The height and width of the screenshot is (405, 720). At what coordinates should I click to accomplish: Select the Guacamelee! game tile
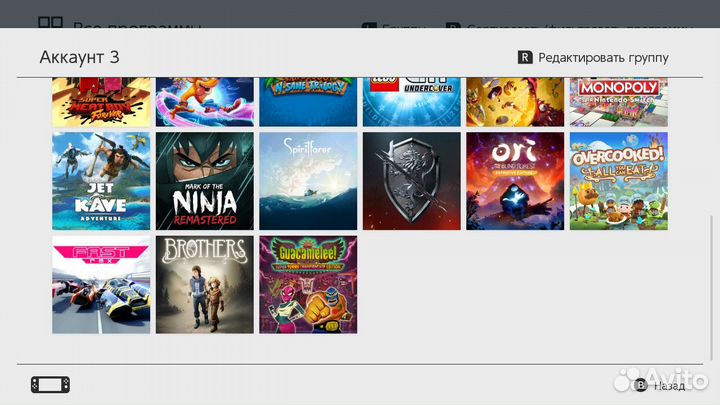tap(308, 285)
